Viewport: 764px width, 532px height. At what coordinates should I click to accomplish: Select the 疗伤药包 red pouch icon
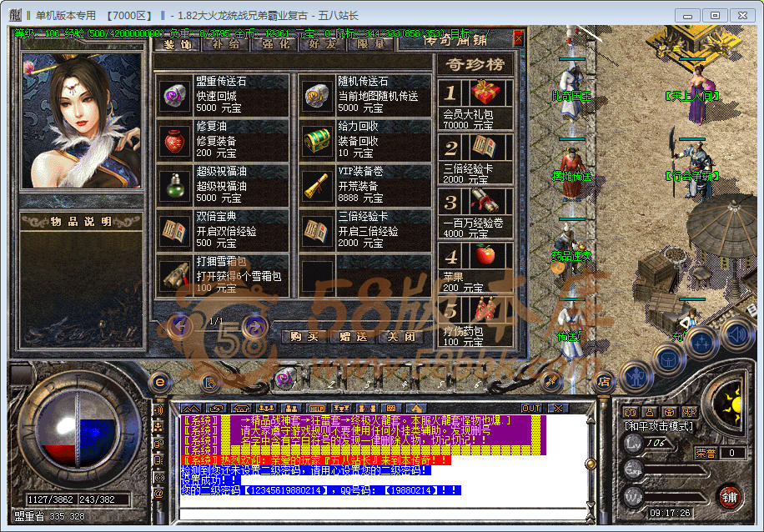pyautogui.click(x=485, y=309)
